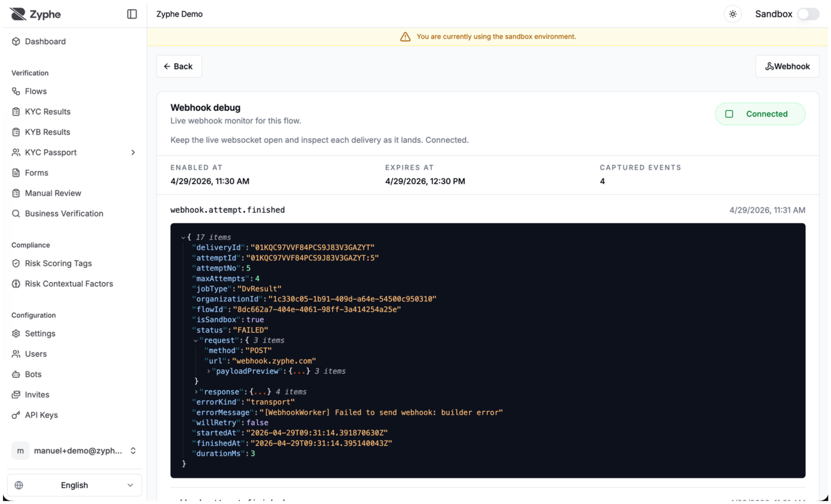Click the organizationId value string
Screen dimensions: 831x504
[x=352, y=299]
